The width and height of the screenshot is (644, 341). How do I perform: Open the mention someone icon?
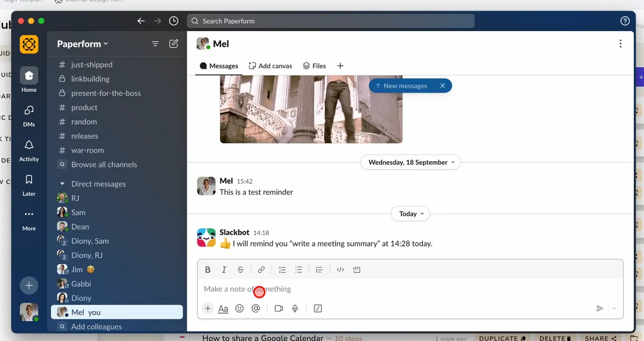(256, 308)
